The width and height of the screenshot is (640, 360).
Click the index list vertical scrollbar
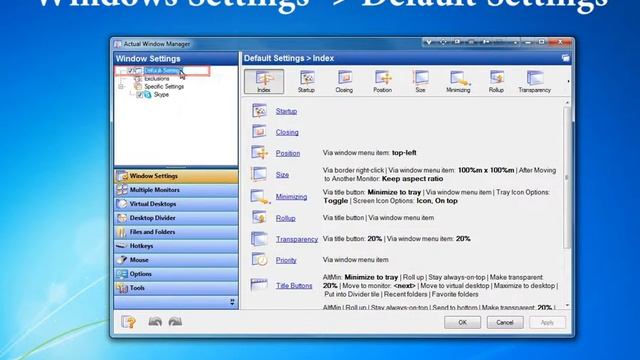(x=567, y=178)
